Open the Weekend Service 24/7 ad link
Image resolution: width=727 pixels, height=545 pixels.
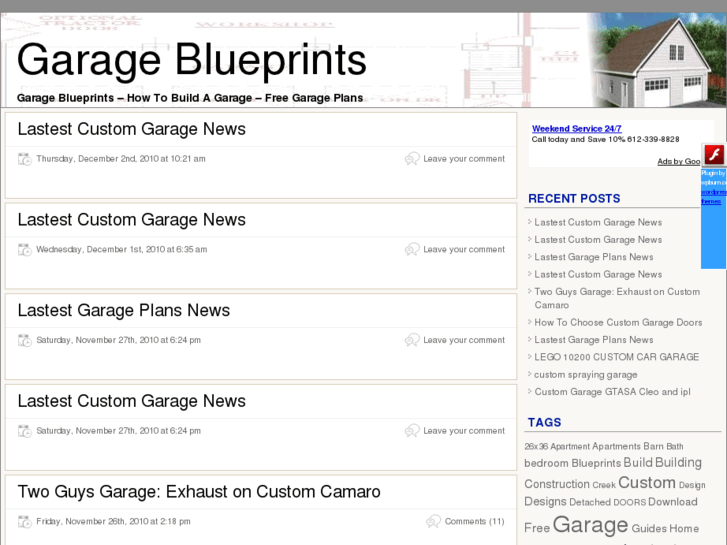(576, 128)
